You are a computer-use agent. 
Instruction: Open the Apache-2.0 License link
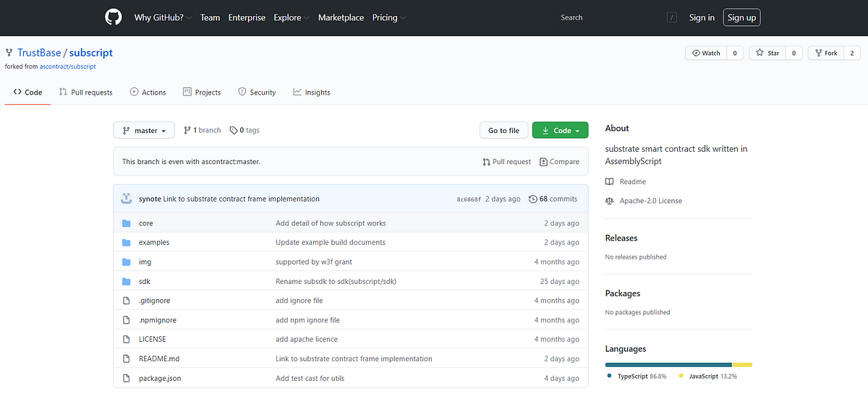(x=651, y=201)
